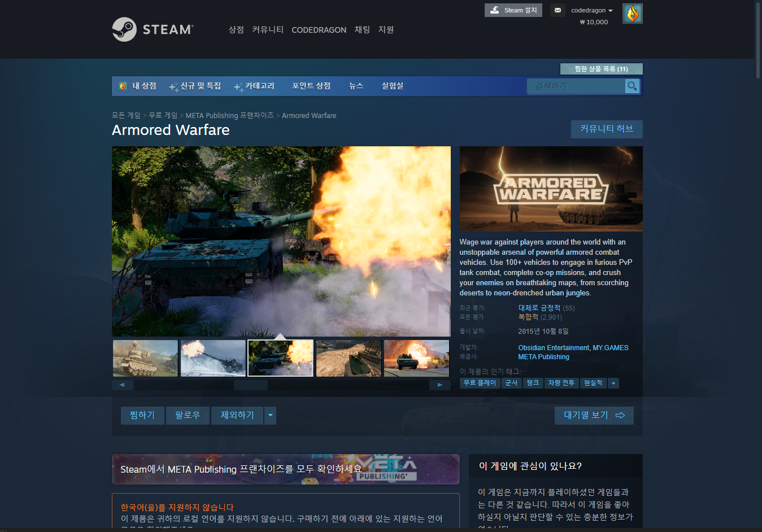Open 대기열 보기 queue button
Viewport: 762px width, 532px height.
[594, 416]
